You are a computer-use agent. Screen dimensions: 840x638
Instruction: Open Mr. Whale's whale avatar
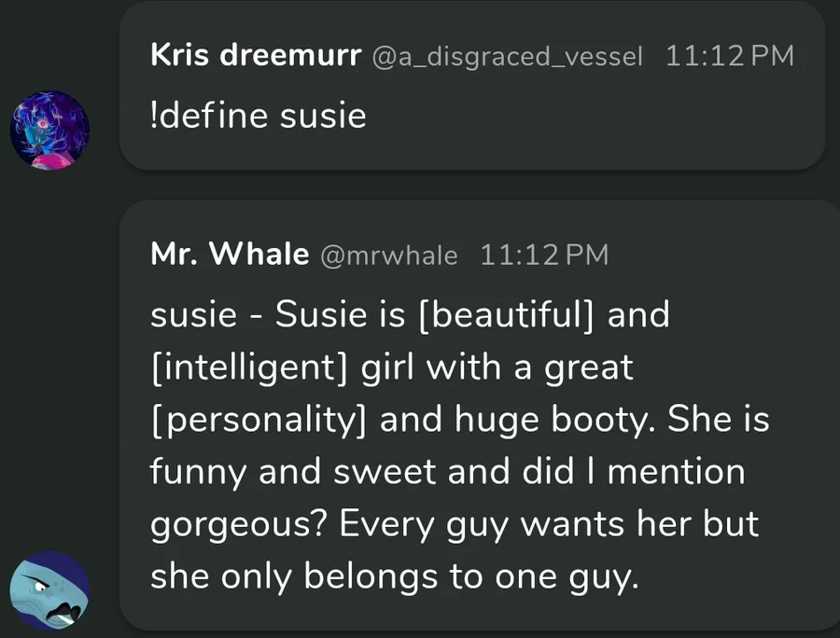tap(49, 589)
